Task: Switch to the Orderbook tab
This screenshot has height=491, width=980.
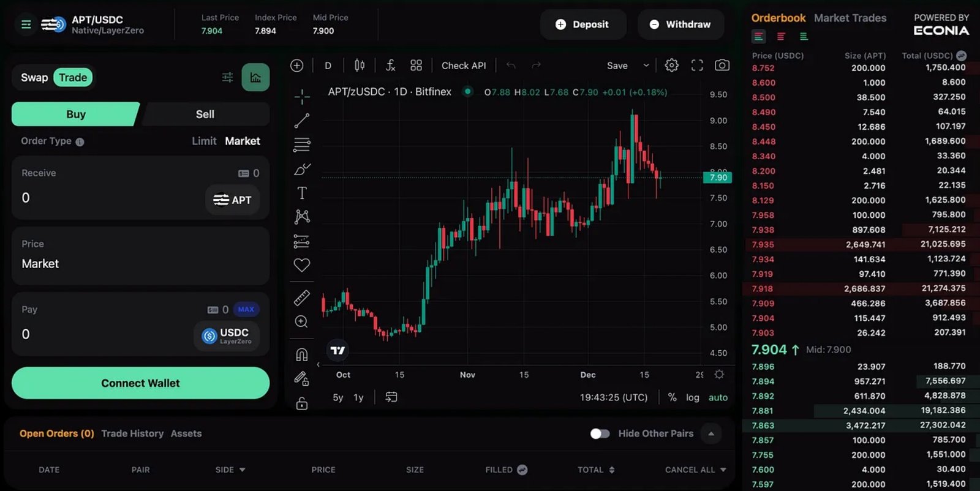Action: tap(778, 18)
